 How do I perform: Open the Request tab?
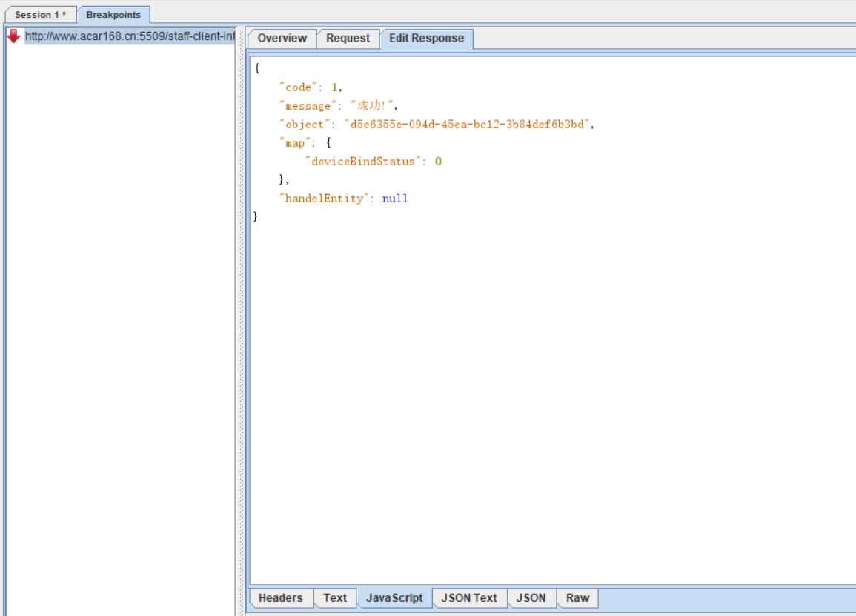coord(348,39)
